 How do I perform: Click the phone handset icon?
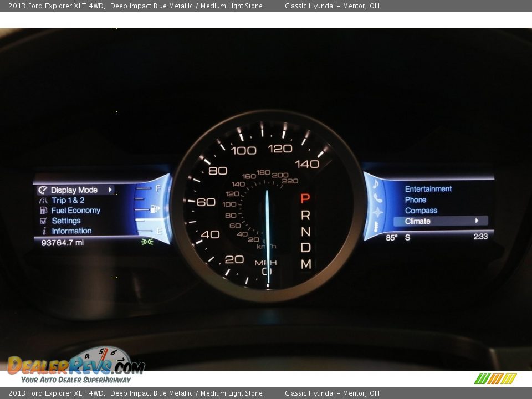click(x=377, y=198)
